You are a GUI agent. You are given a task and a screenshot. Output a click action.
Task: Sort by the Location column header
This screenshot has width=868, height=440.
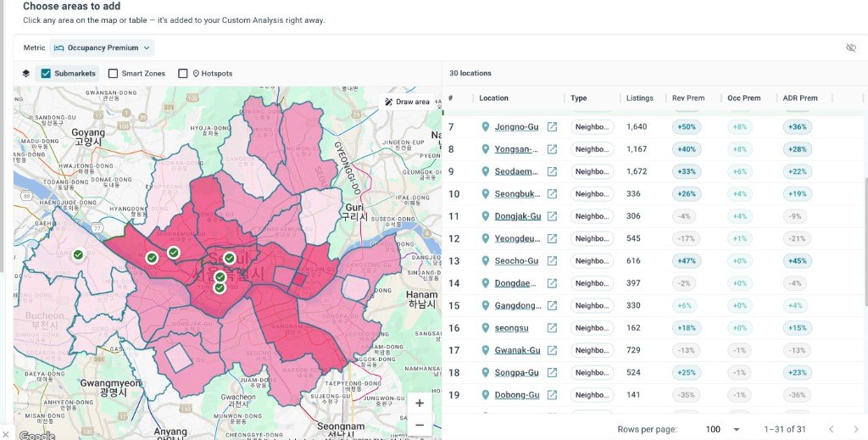tap(493, 98)
